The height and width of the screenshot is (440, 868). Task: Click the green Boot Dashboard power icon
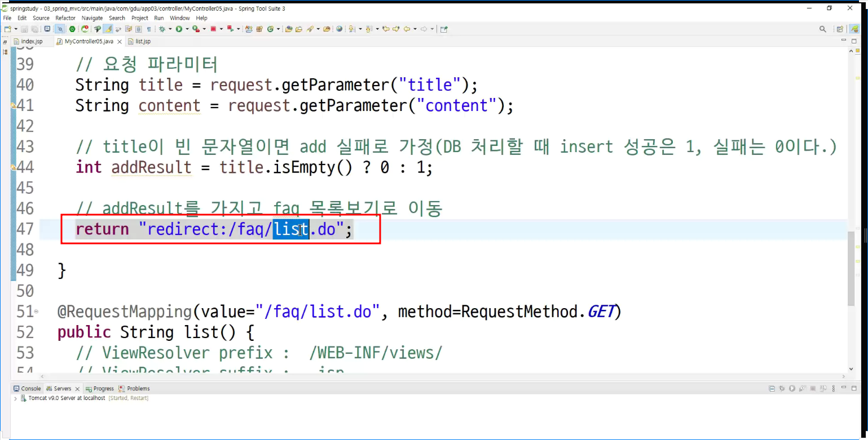72,29
